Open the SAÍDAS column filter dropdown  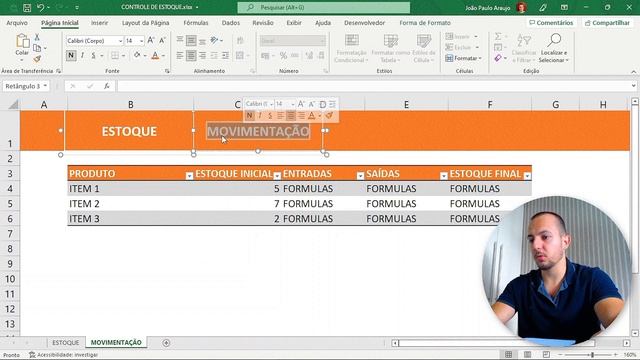tap(444, 176)
